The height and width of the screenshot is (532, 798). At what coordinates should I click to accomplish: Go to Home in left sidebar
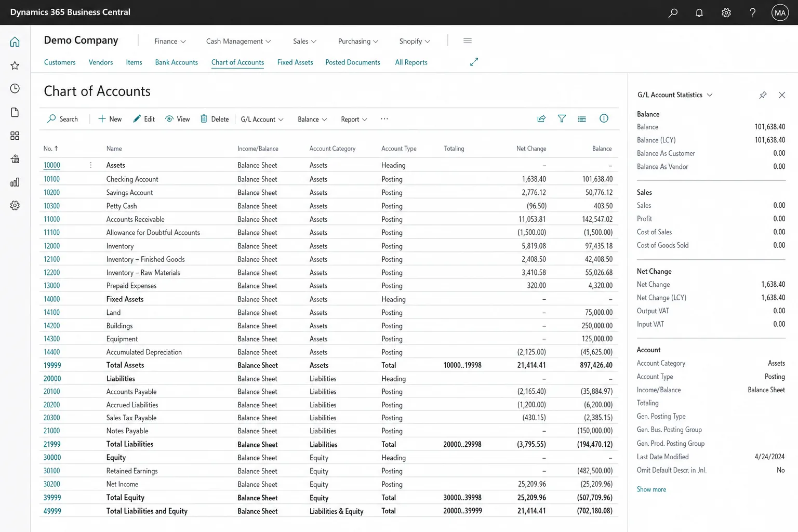click(x=15, y=42)
